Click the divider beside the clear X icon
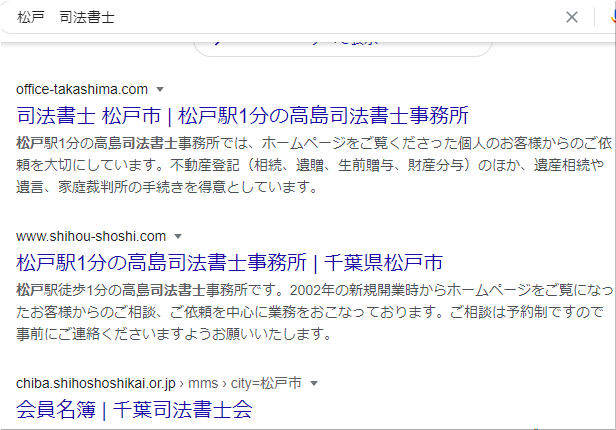616x430 pixels. pyautogui.click(x=594, y=17)
